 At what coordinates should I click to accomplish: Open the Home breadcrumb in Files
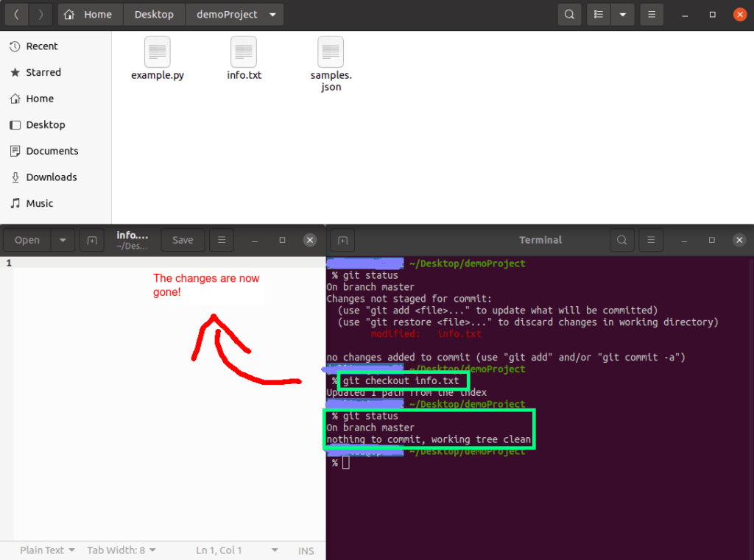tap(91, 15)
